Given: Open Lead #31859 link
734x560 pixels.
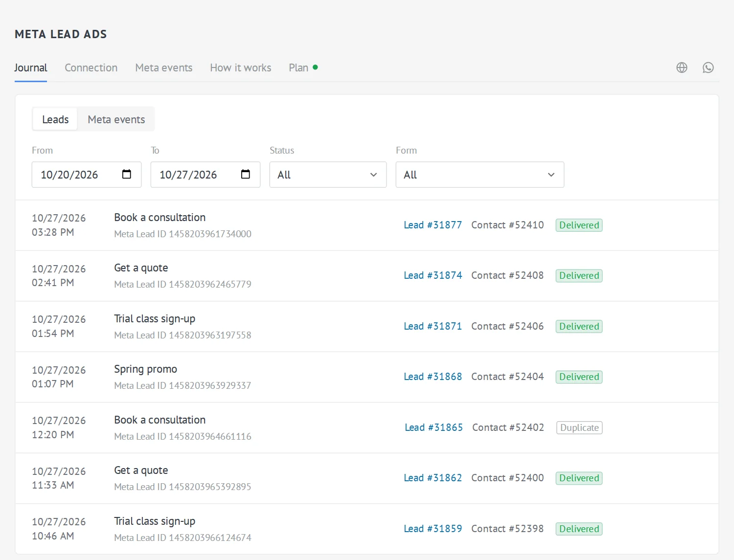Looking at the screenshot, I should pyautogui.click(x=433, y=529).
